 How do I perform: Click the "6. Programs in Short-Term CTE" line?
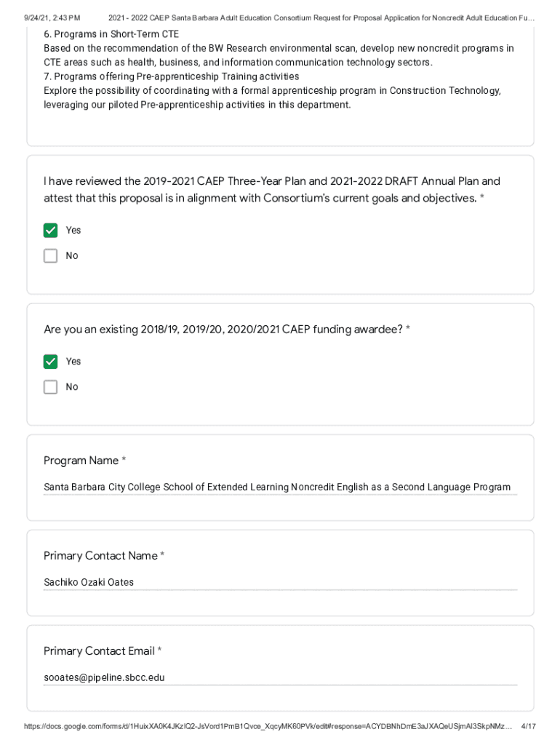point(111,35)
